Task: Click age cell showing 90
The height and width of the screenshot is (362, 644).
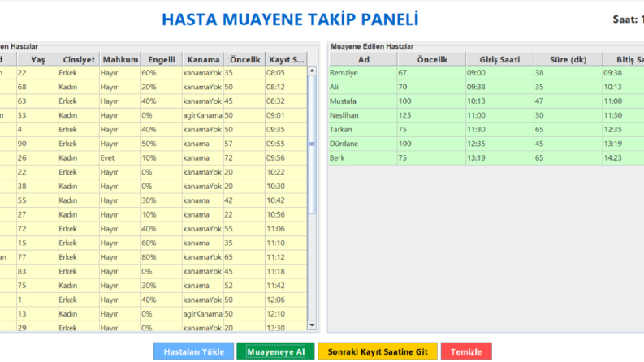Action: tap(37, 144)
